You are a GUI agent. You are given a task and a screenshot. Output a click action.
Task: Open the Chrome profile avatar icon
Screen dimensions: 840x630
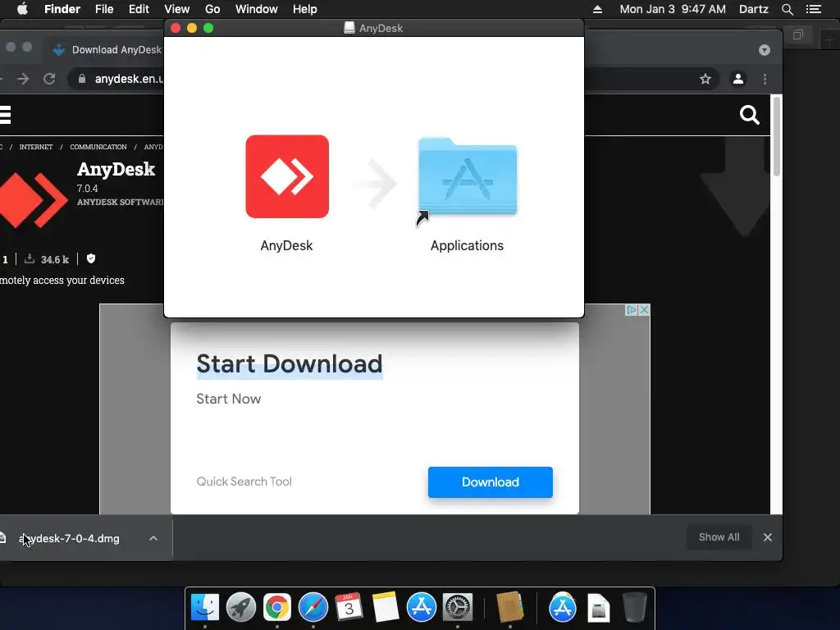tap(737, 80)
